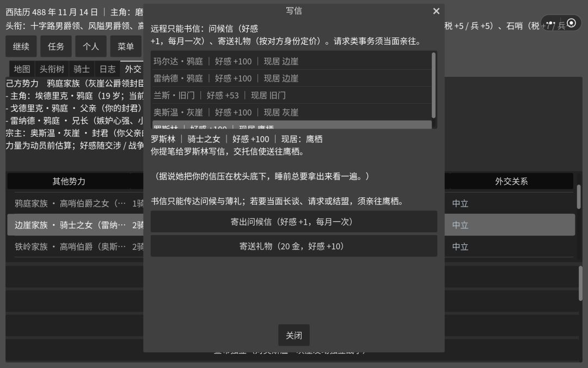588x368 pixels.
Task: Send a gift with 寄送礼物 (20 金)
Action: click(293, 246)
